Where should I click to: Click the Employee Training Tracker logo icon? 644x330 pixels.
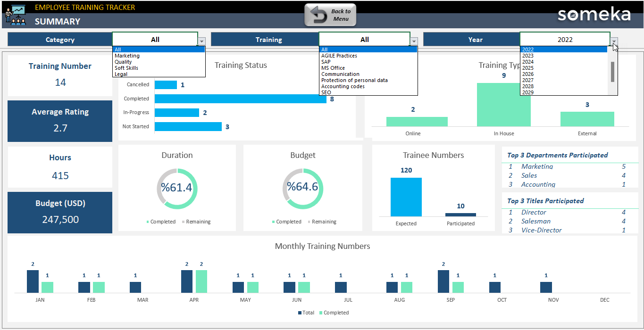click(x=14, y=14)
